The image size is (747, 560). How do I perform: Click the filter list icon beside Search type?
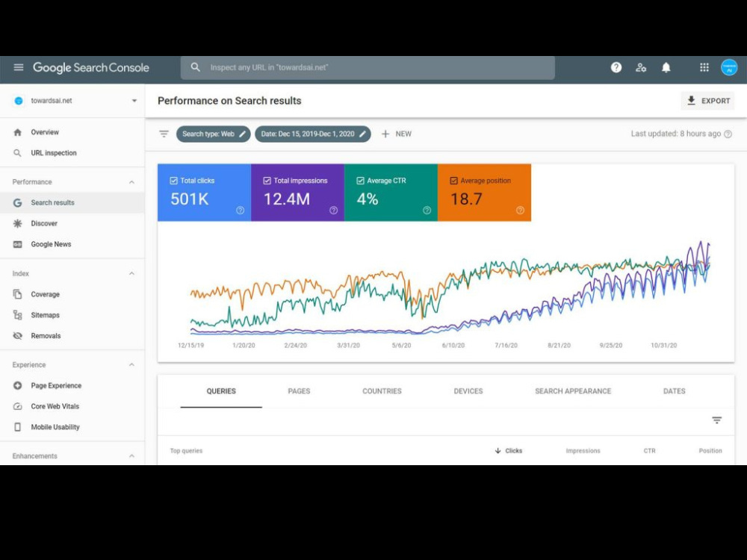point(164,134)
